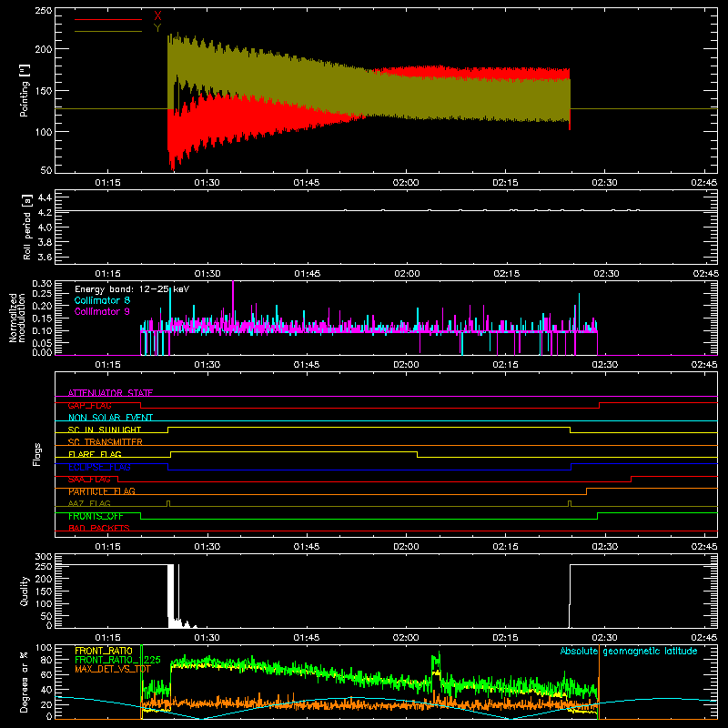Select the magenta Collimator 9 legend label
Screen dimensions: 728x728
pos(102,311)
